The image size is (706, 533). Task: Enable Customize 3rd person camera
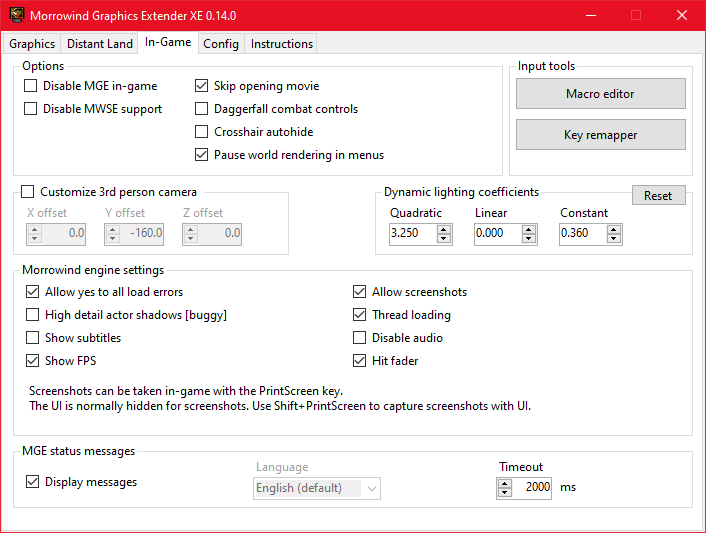[x=28, y=192]
